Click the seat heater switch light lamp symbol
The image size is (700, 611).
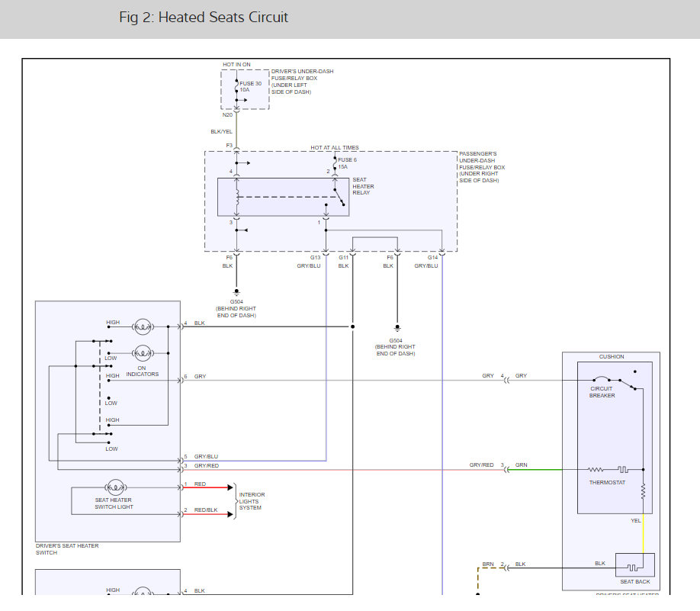click(116, 487)
